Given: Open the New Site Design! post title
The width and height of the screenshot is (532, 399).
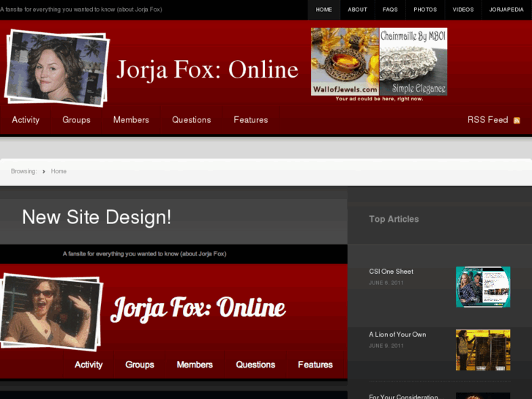Looking at the screenshot, I should [x=97, y=217].
